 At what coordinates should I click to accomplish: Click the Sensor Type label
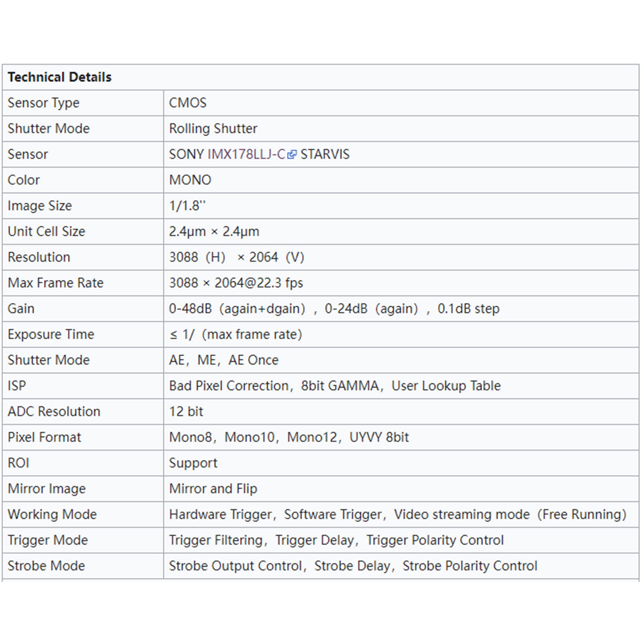(44, 103)
